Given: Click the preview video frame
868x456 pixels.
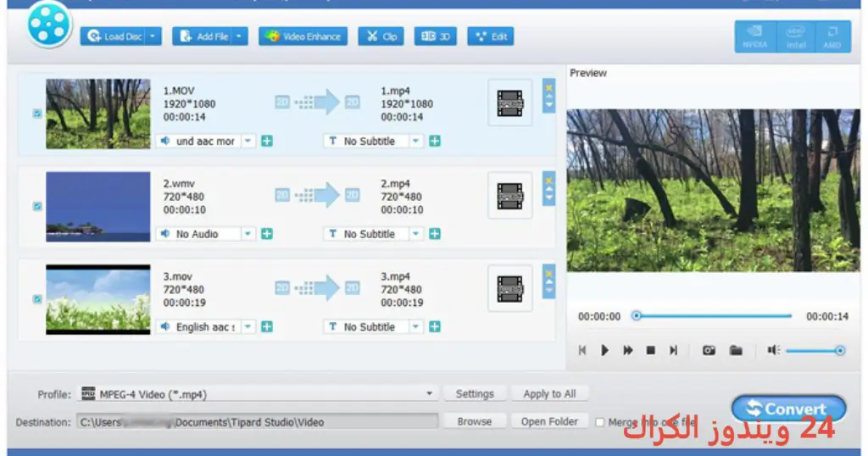Looking at the screenshot, I should (713, 190).
